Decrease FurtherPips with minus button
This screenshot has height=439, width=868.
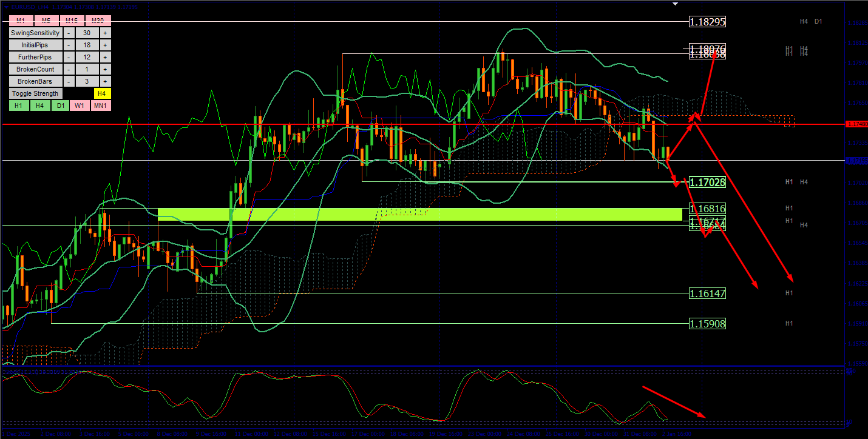(x=69, y=57)
